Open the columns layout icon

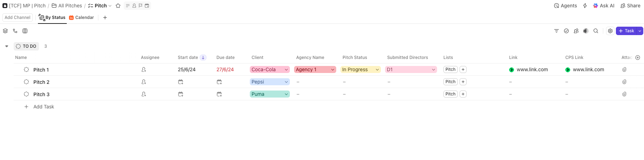pos(25,31)
